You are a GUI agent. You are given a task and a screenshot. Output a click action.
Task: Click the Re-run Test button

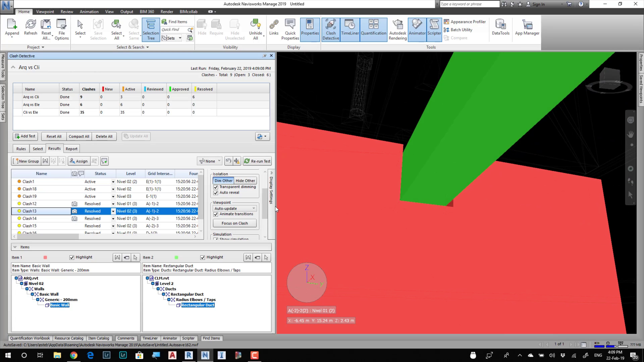(x=257, y=161)
